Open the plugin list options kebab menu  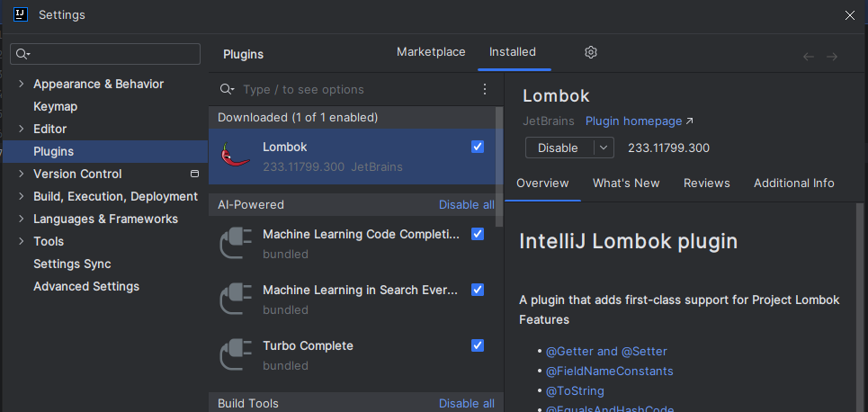(485, 89)
